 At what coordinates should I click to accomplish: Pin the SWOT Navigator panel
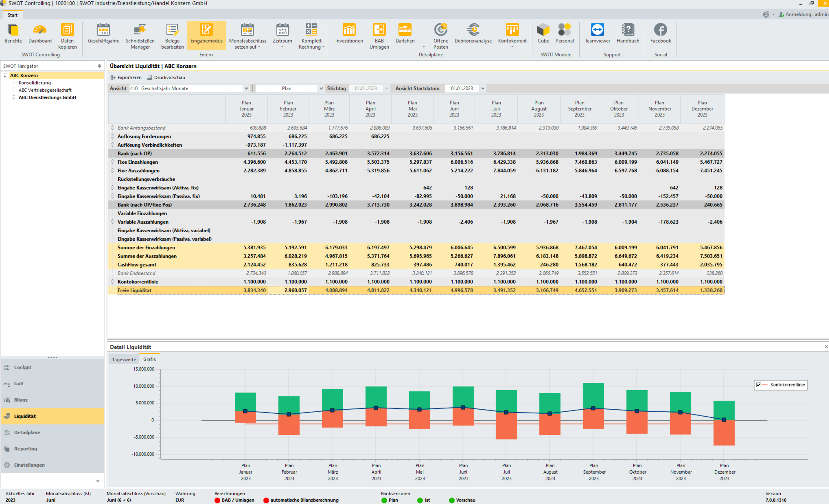click(x=100, y=66)
